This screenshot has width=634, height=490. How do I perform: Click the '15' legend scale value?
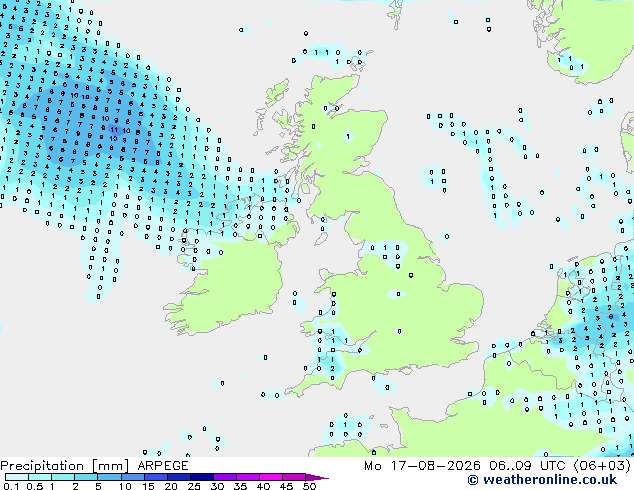coord(148,486)
